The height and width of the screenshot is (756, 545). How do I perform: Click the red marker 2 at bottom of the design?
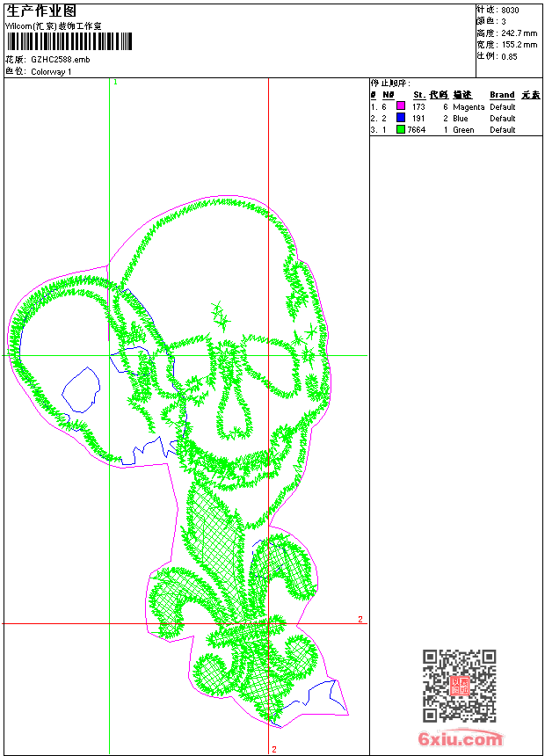[x=274, y=749]
